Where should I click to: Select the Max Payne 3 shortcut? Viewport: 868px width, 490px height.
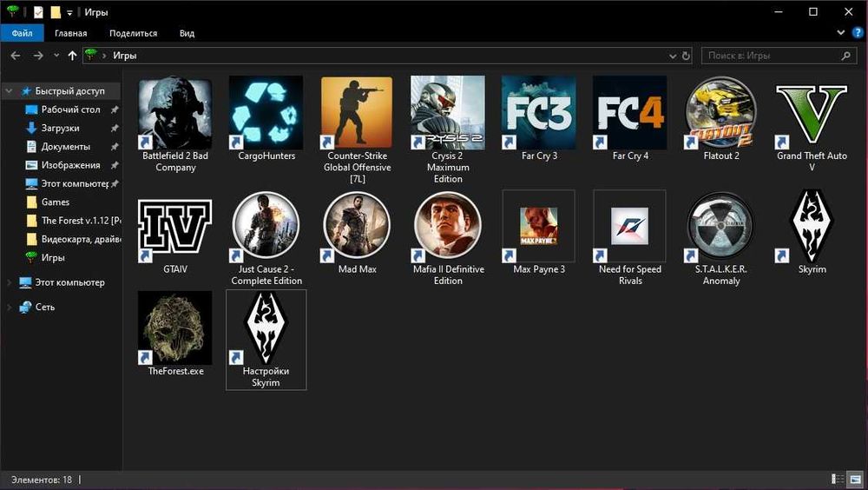pos(539,227)
